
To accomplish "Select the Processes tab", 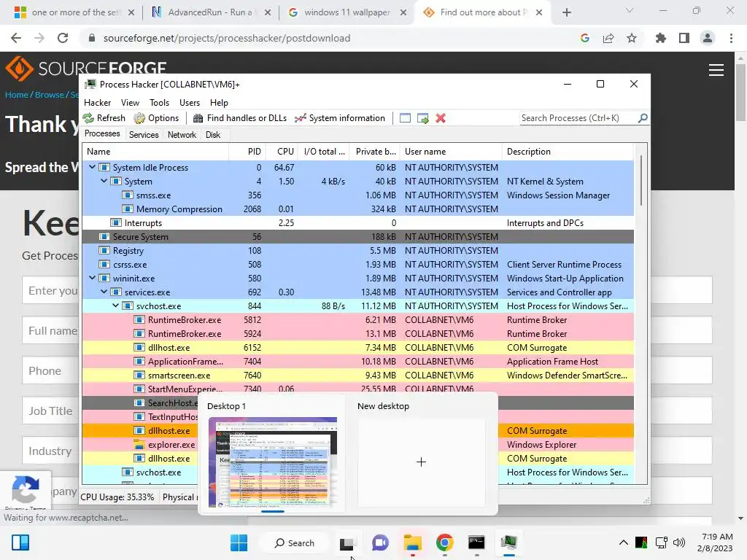I will (x=102, y=134).
